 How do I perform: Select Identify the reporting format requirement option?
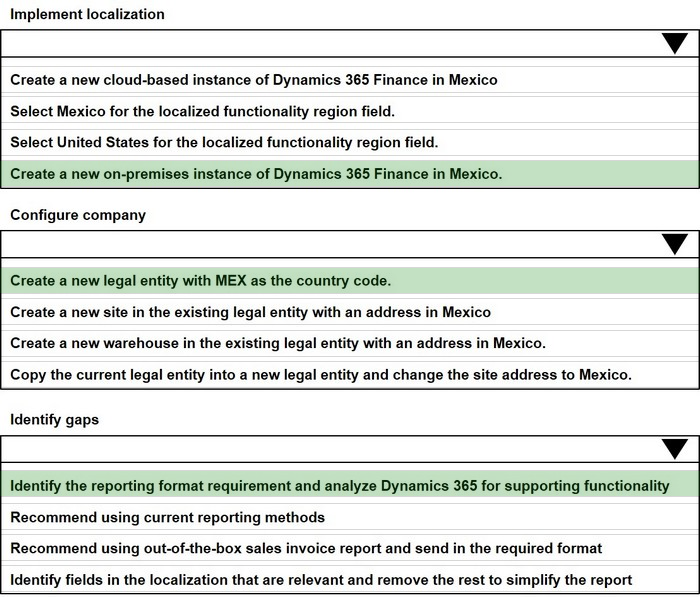(x=350, y=485)
